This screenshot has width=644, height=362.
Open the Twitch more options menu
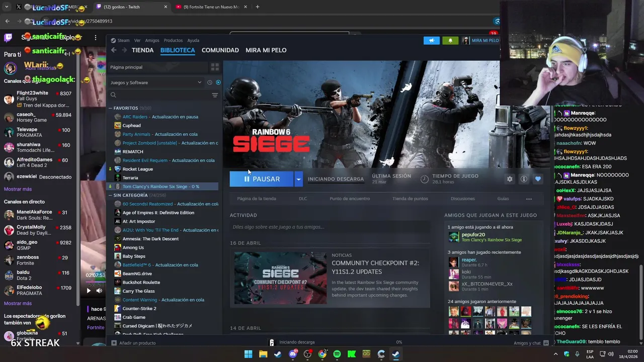click(96, 37)
